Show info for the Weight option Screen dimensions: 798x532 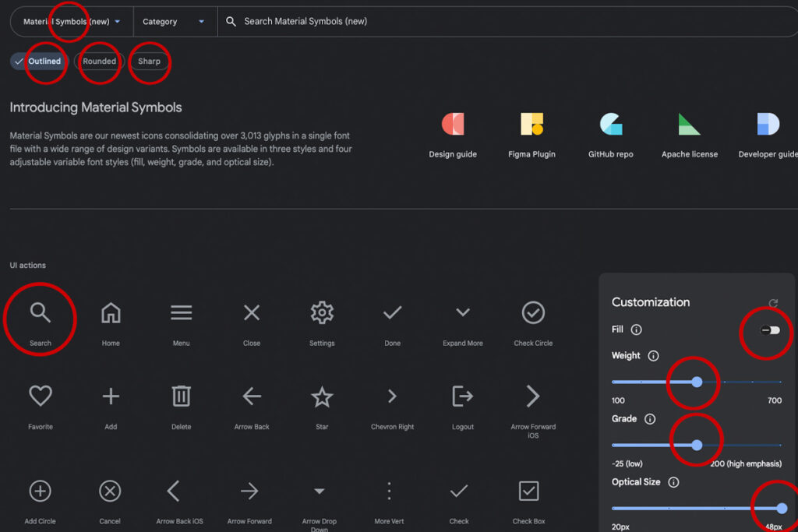tap(653, 355)
